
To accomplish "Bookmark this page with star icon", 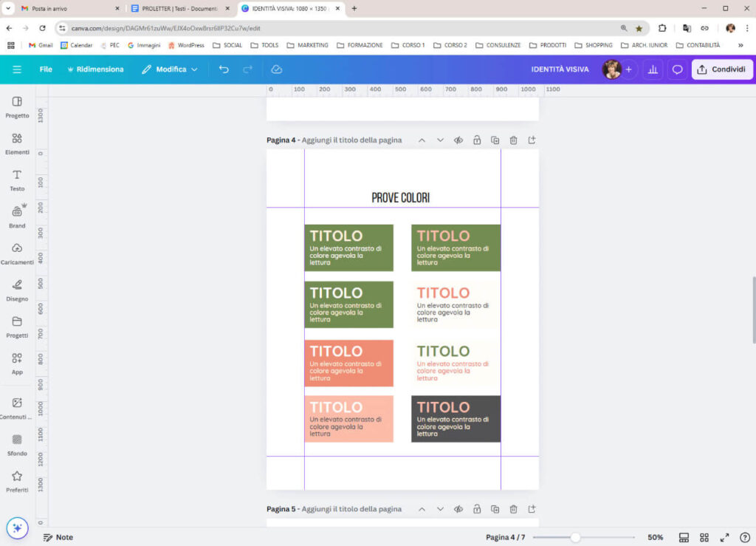I will point(639,29).
